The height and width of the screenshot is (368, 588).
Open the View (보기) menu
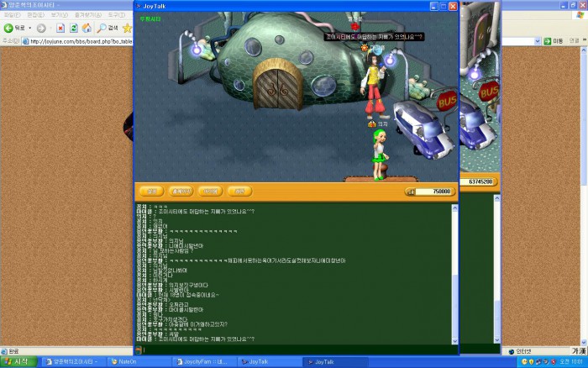(x=59, y=15)
